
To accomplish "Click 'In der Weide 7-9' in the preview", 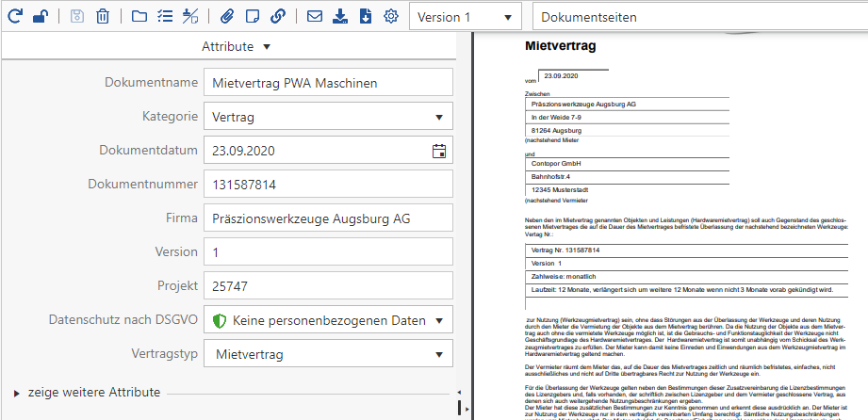I will [x=556, y=118].
